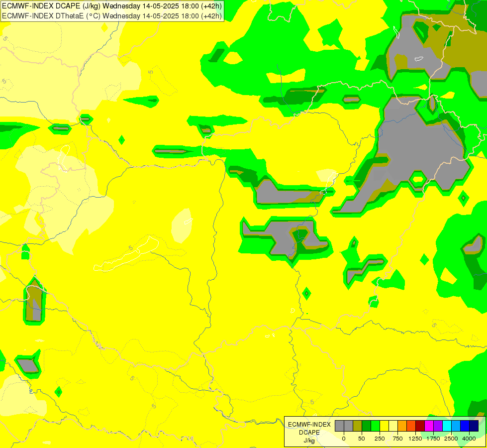The image size is (487, 448).
Task: Select the saturated yellow legend swatch
Action: (385, 426)
